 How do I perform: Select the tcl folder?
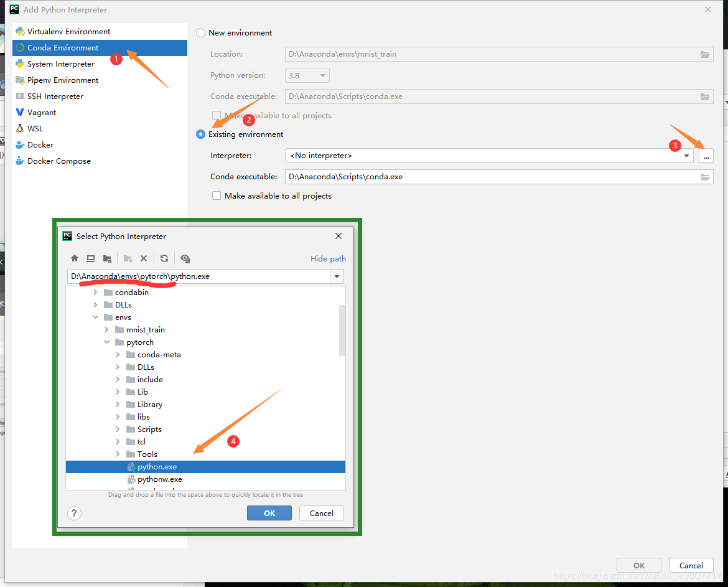coord(206,441)
